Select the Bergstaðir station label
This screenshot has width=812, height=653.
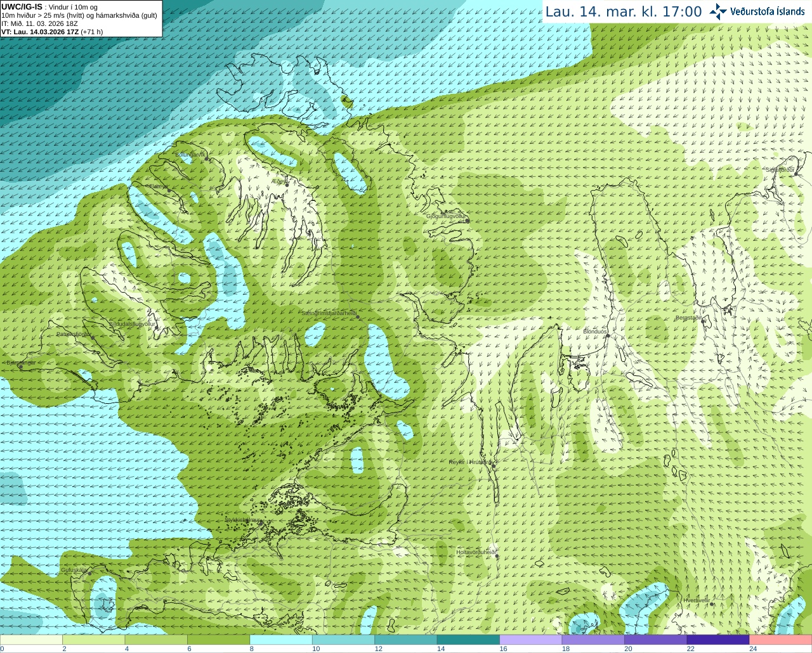coord(688,318)
